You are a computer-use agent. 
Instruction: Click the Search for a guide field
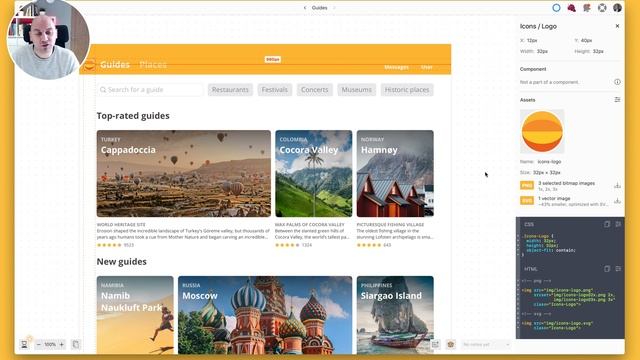tap(150, 90)
